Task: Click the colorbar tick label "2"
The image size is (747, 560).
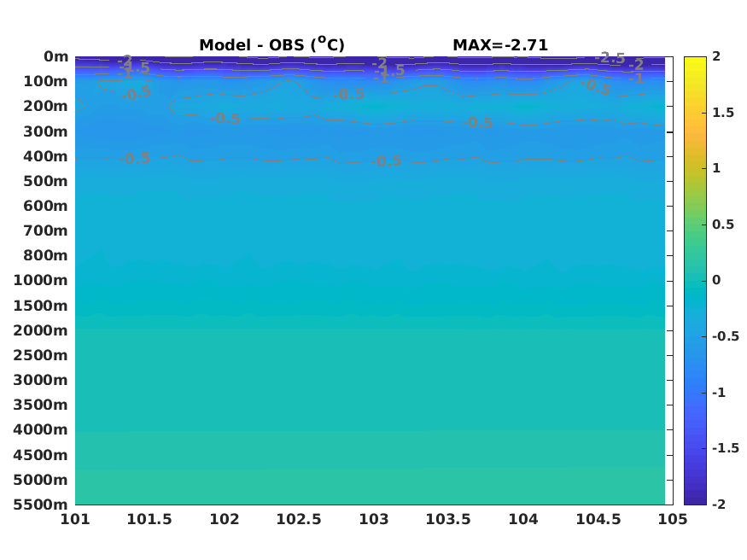Action: pyautogui.click(x=716, y=56)
